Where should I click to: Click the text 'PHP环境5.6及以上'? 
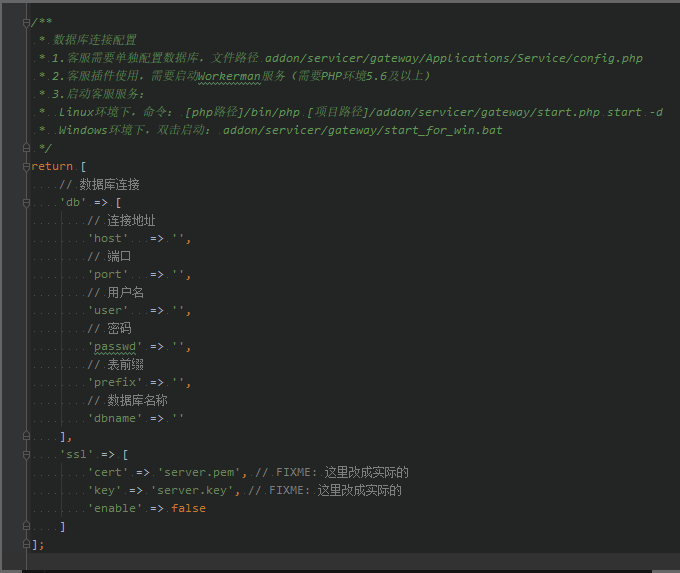point(372,76)
